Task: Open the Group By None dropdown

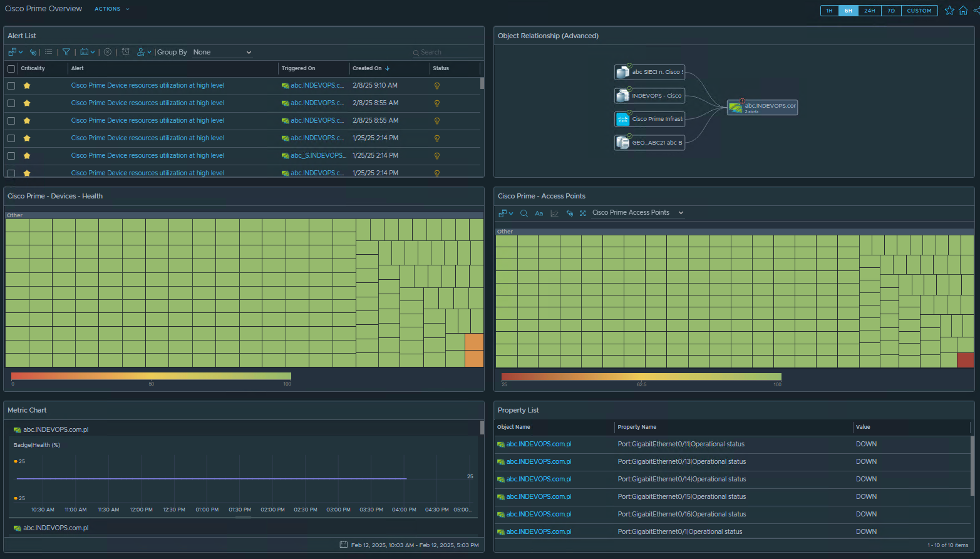Action: point(222,52)
